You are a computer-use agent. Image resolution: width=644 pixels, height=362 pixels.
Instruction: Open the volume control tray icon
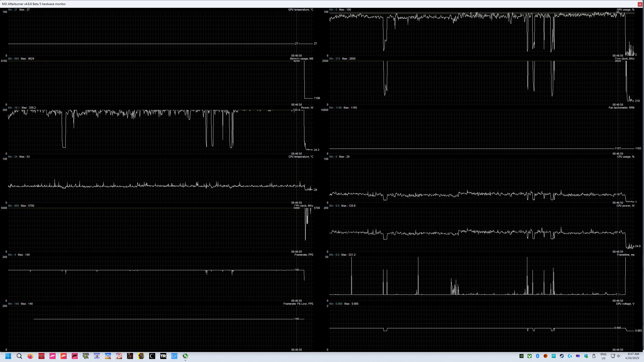(619, 356)
